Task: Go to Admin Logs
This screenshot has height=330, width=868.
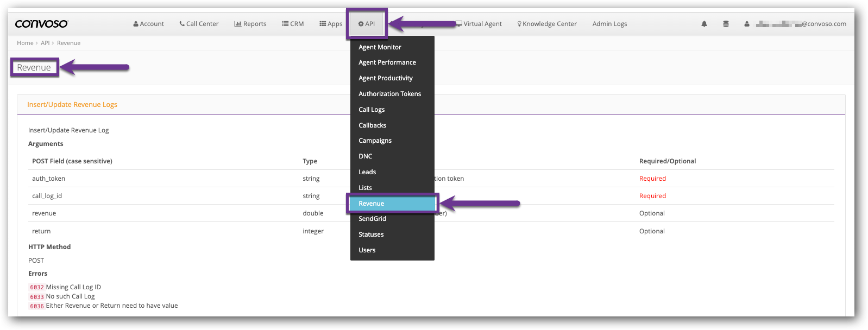Action: [609, 24]
